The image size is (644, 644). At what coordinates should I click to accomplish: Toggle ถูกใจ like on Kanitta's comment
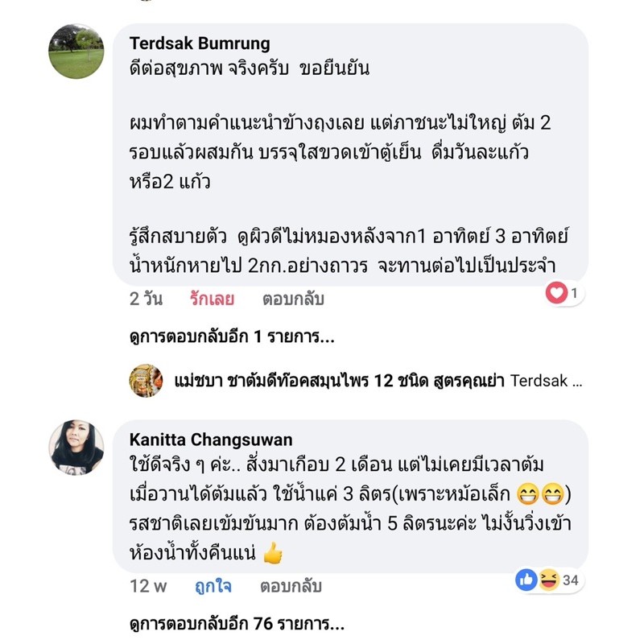(213, 587)
